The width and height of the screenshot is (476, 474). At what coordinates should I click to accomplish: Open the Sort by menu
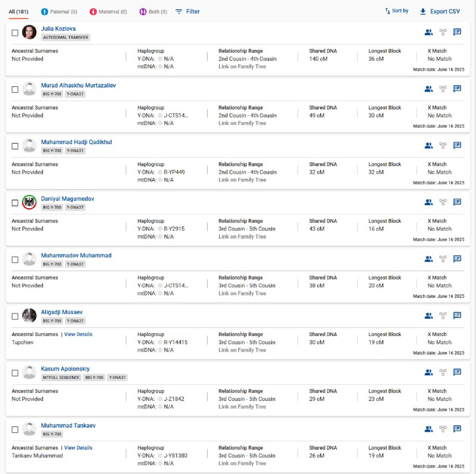[x=397, y=11]
